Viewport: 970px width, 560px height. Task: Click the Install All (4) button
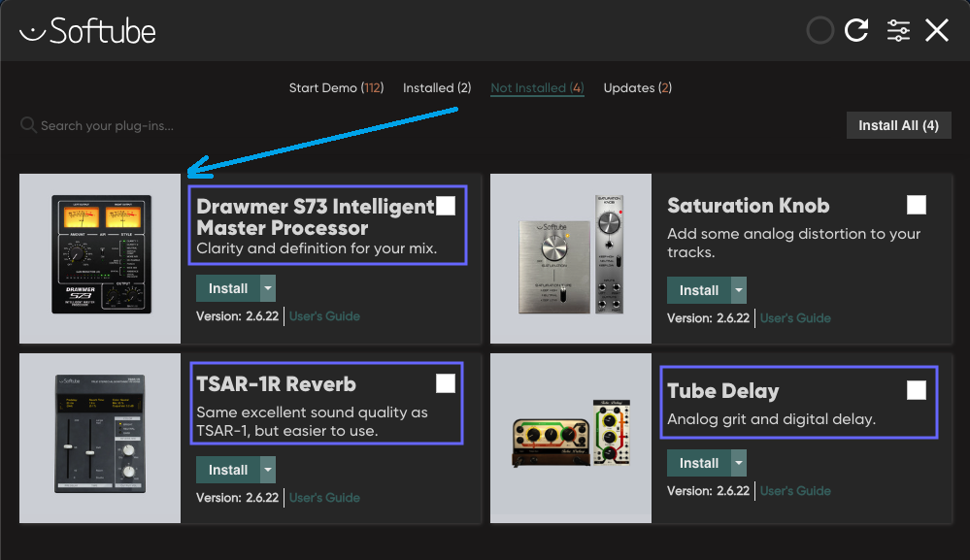click(898, 125)
